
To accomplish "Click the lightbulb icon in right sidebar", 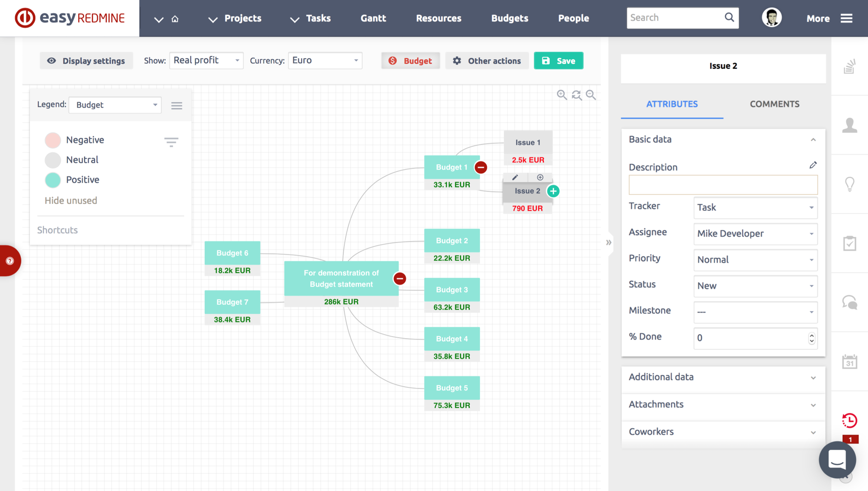I will tap(849, 184).
